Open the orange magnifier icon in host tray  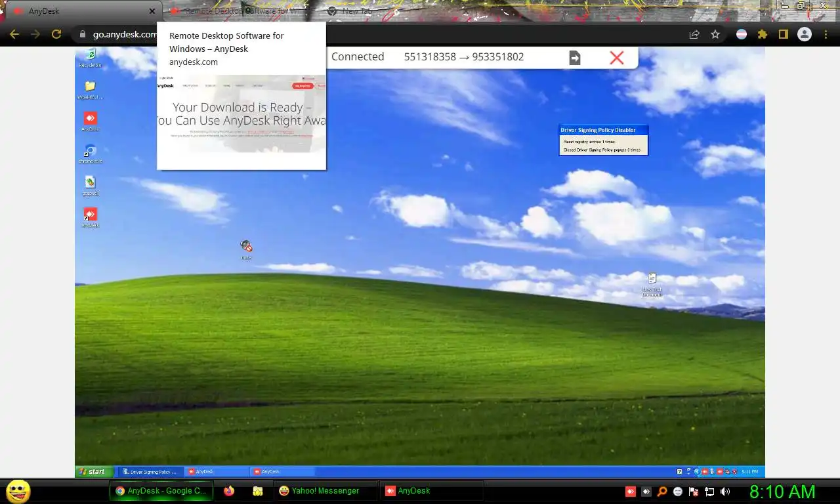[x=662, y=491]
